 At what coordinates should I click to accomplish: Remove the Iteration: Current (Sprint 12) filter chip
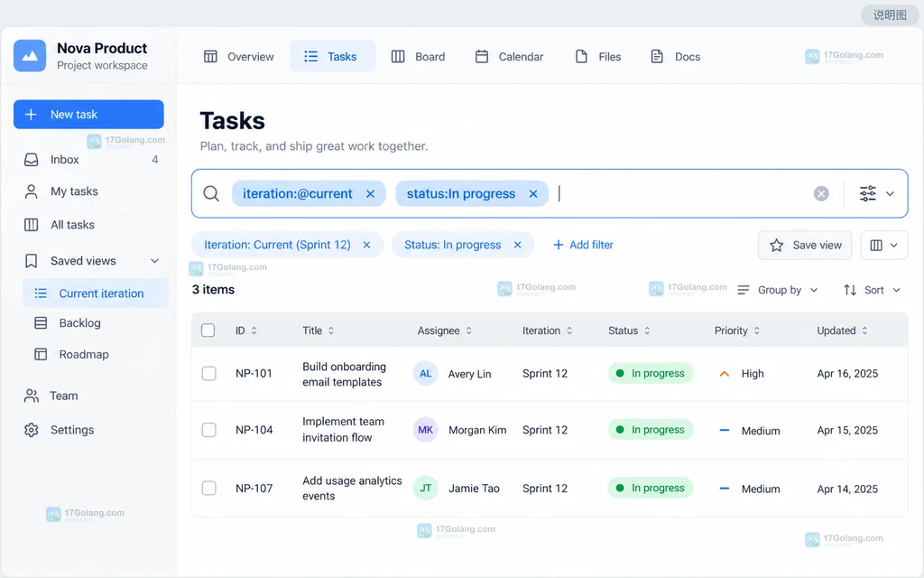pyautogui.click(x=366, y=245)
